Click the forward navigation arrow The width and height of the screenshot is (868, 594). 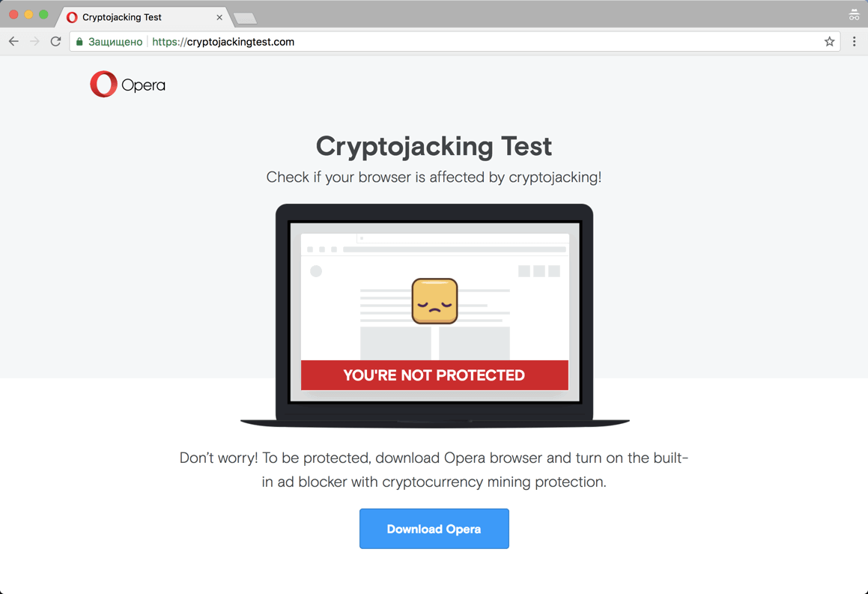pyautogui.click(x=34, y=42)
